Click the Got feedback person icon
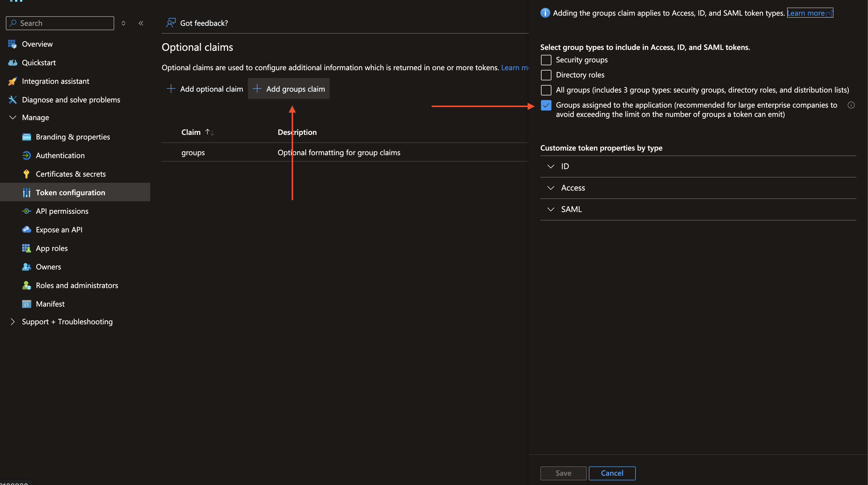This screenshot has height=485, width=868. coord(171,23)
